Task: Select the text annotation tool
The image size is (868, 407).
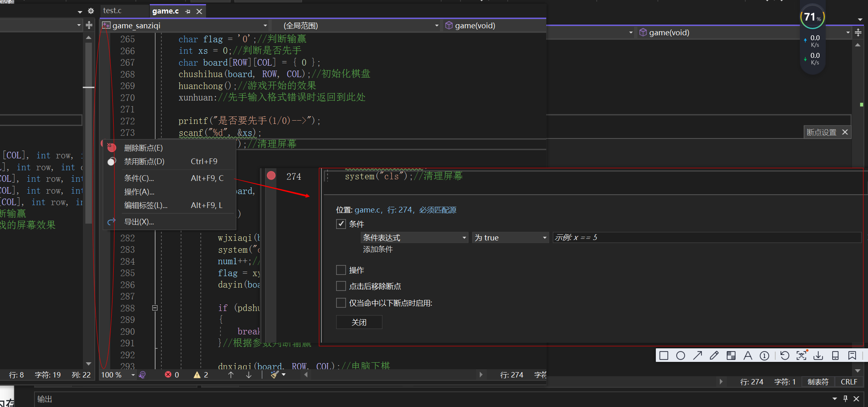Action: point(748,355)
